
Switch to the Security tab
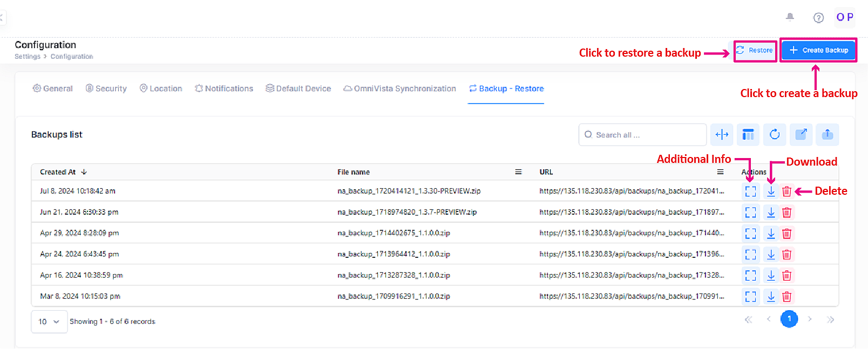tap(106, 88)
